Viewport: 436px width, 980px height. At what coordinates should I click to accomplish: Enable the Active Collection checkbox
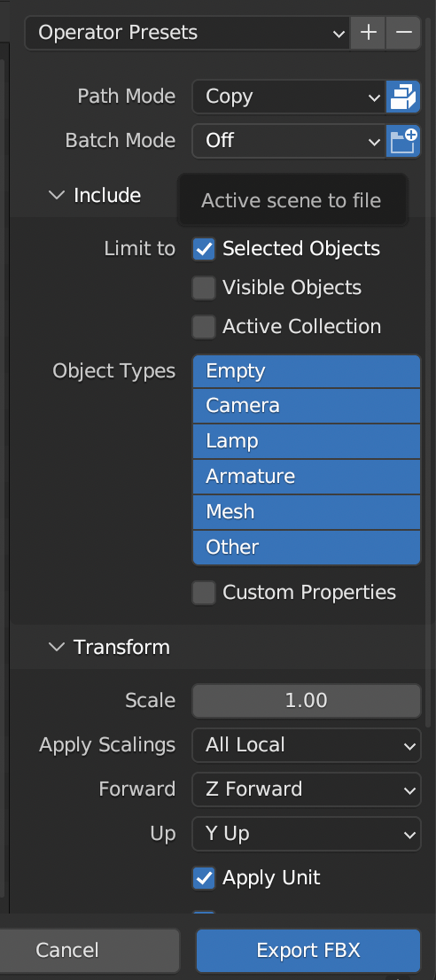(x=204, y=327)
